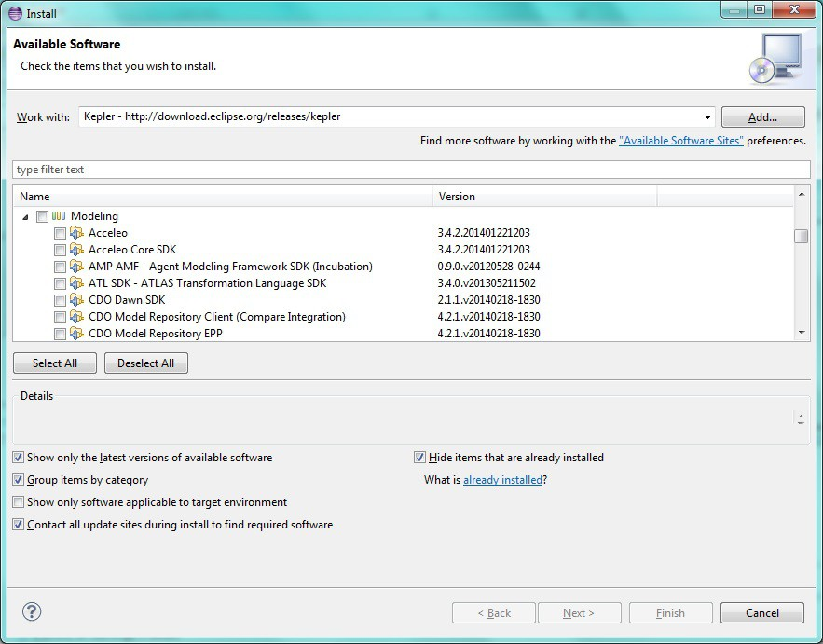This screenshot has width=823, height=644.
Task: Sort by the Name column header
Action: pyautogui.click(x=224, y=197)
